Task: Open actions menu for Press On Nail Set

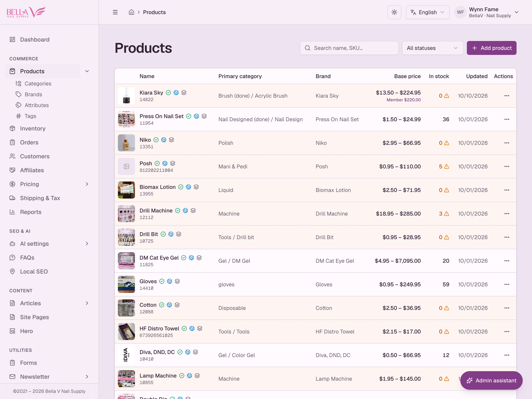Action: point(507,119)
